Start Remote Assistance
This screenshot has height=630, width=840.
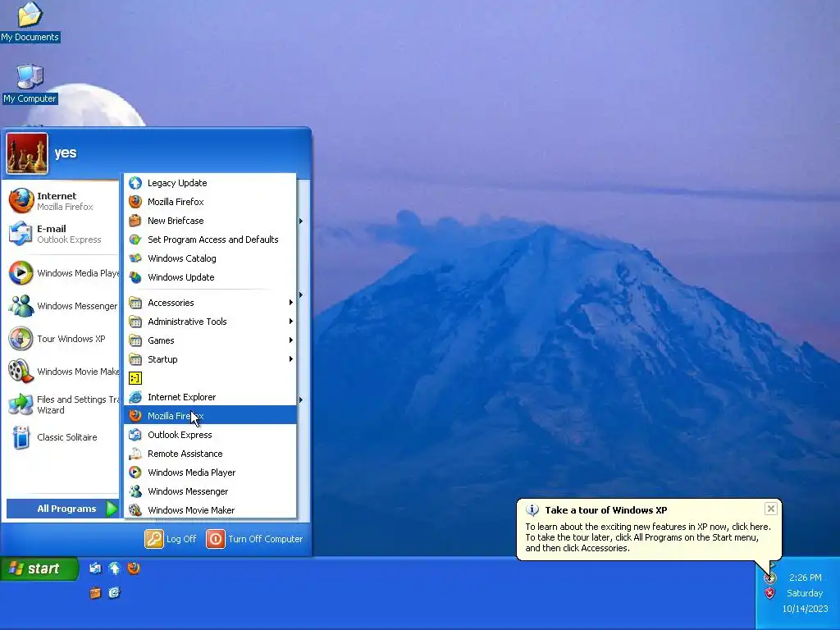coord(210,454)
